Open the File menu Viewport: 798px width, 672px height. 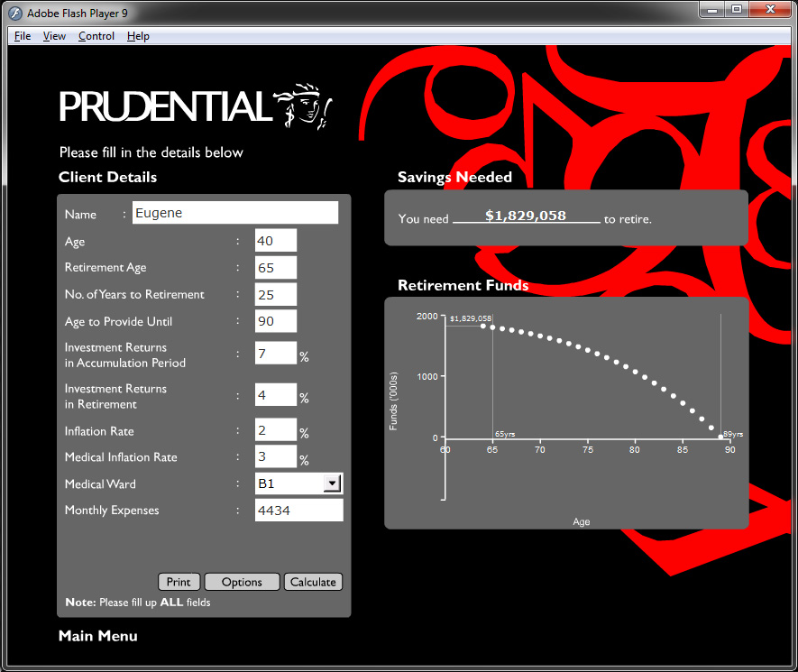[23, 36]
